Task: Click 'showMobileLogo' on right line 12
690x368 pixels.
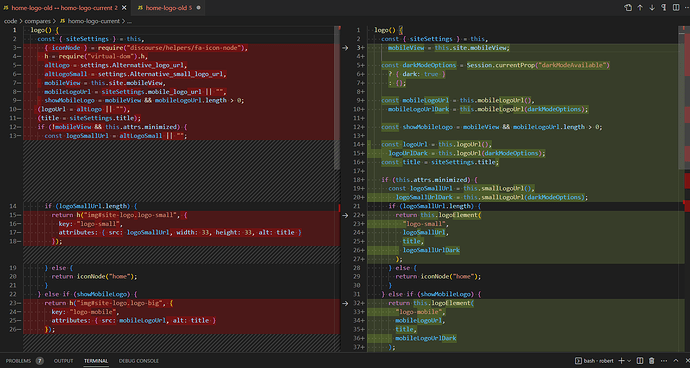Action: point(427,127)
